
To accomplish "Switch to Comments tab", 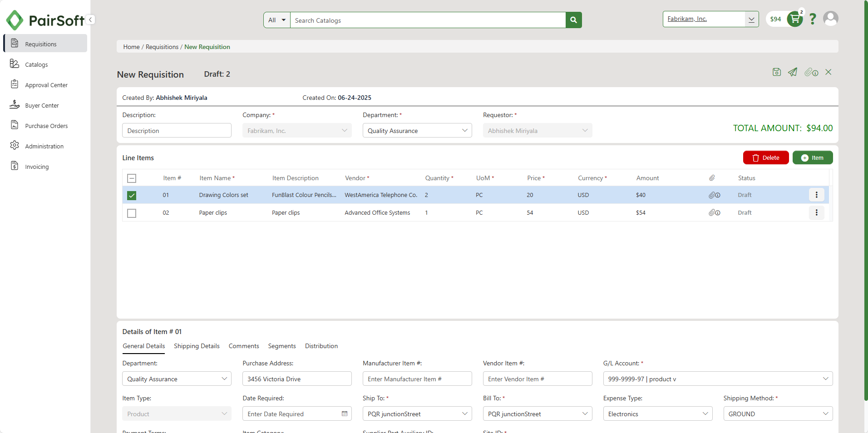I will 244,346.
